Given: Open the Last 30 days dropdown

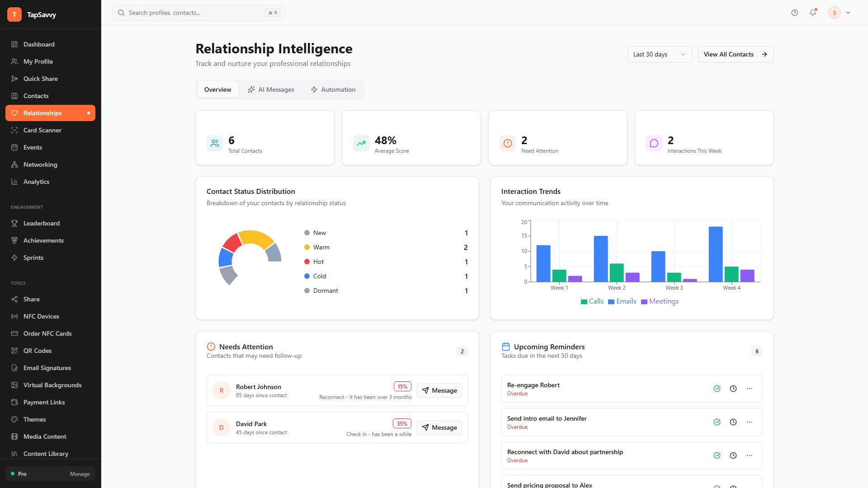Looking at the screenshot, I should (659, 54).
